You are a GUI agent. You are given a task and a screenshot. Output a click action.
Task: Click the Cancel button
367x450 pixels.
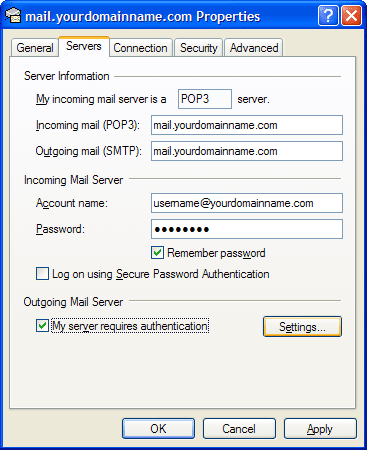click(x=239, y=429)
